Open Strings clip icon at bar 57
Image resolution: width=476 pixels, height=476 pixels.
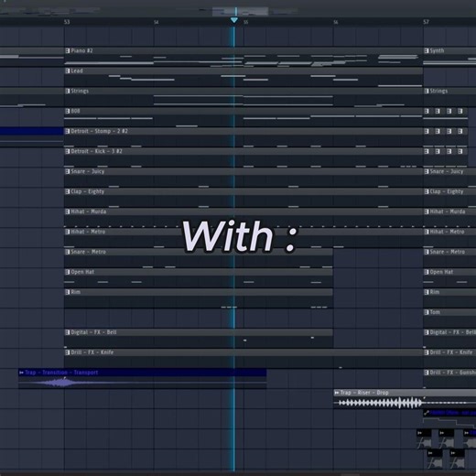point(427,91)
